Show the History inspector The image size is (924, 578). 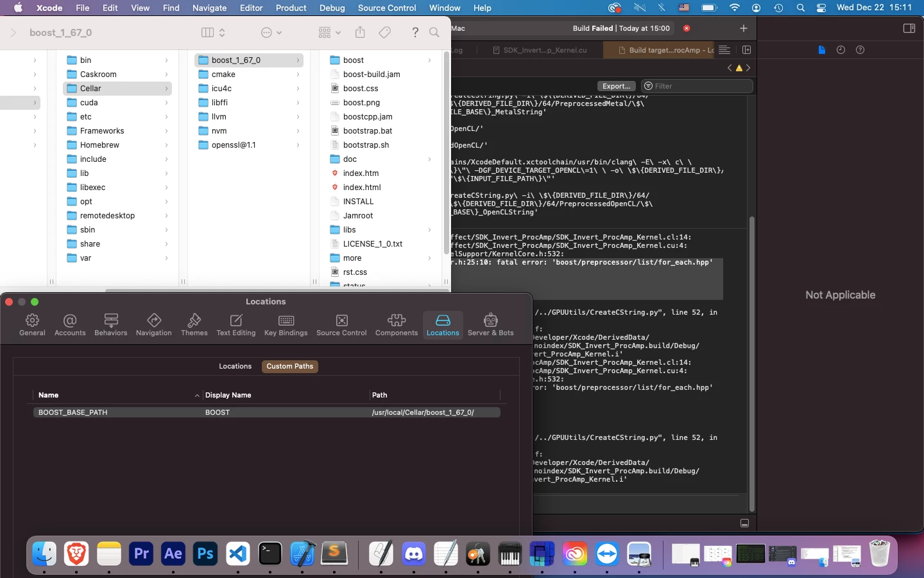pos(841,50)
